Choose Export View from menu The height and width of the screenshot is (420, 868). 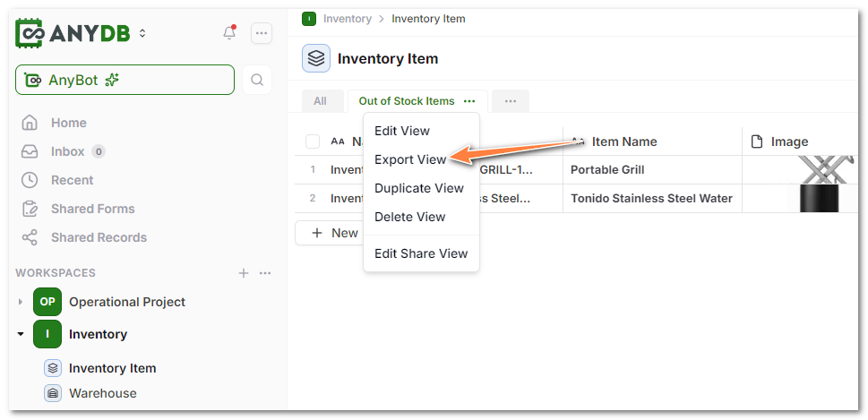[410, 159]
